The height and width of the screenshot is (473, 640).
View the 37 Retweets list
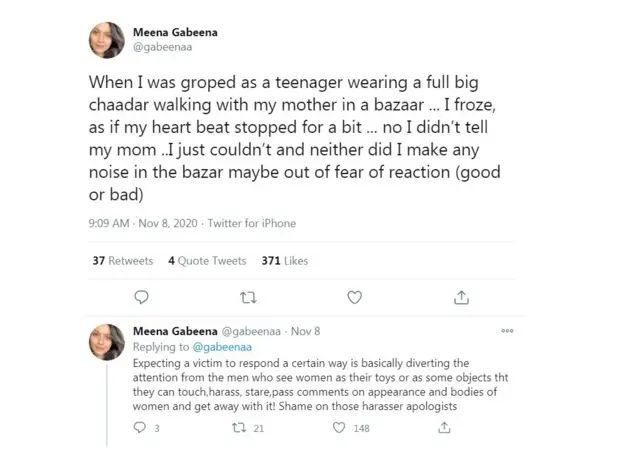[122, 260]
